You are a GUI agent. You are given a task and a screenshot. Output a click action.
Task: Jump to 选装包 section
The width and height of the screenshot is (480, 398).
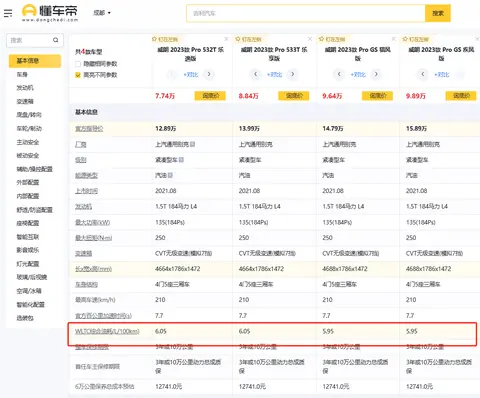pyautogui.click(x=25, y=318)
